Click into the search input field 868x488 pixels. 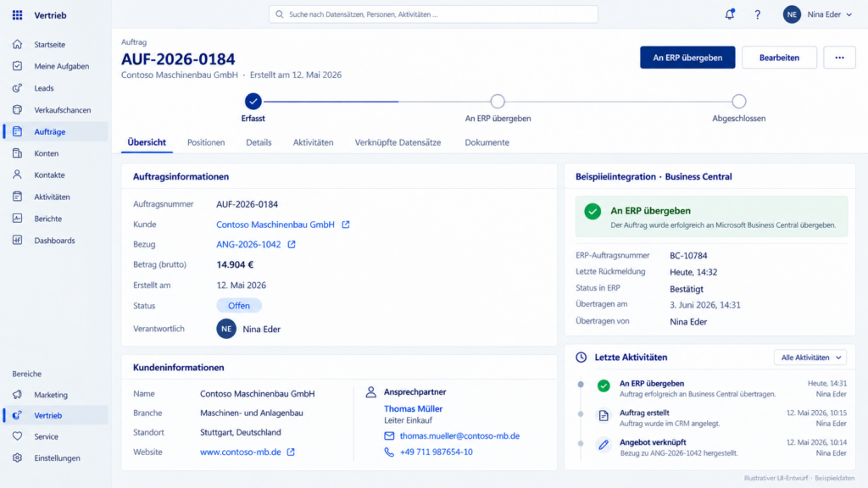(x=433, y=14)
